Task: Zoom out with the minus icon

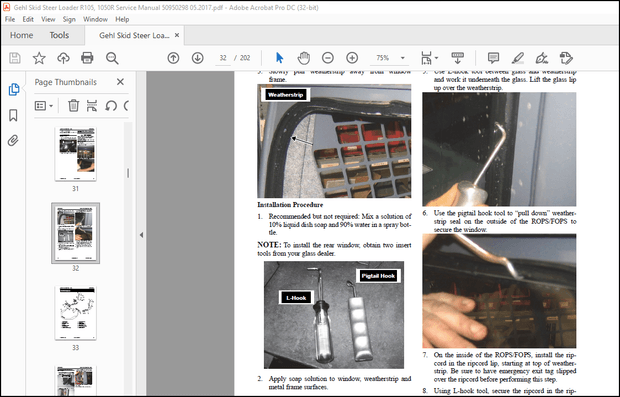Action: point(328,58)
